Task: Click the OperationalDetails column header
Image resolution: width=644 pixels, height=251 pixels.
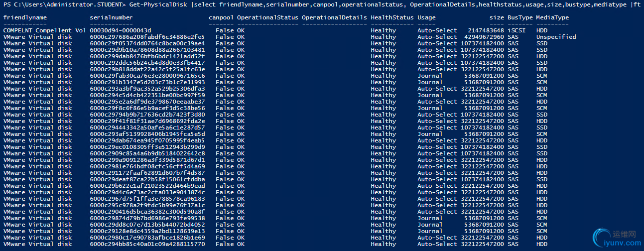Action: 334,17
